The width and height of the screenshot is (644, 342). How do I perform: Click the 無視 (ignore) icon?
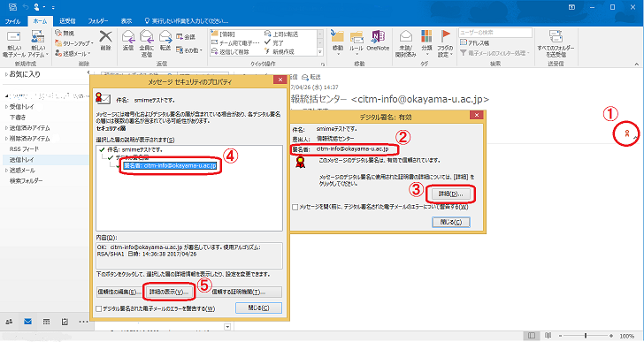point(58,34)
